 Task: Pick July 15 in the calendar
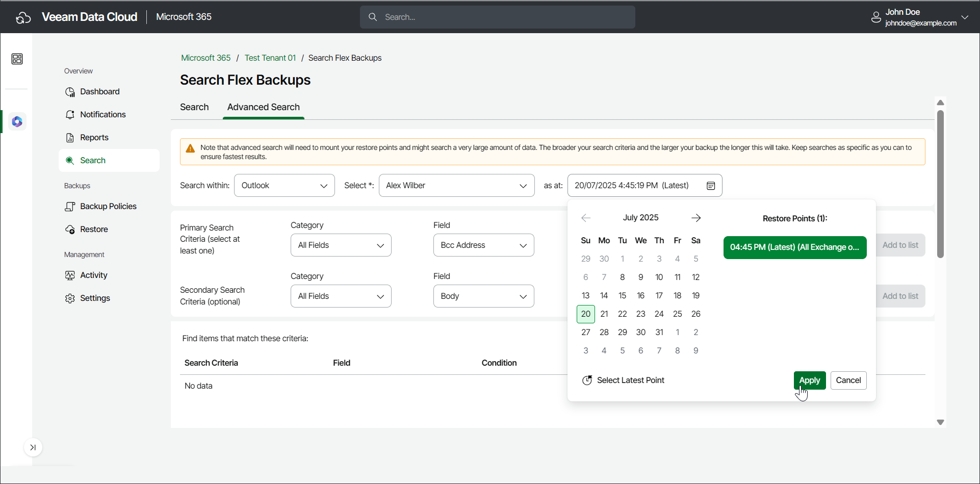coord(623,296)
